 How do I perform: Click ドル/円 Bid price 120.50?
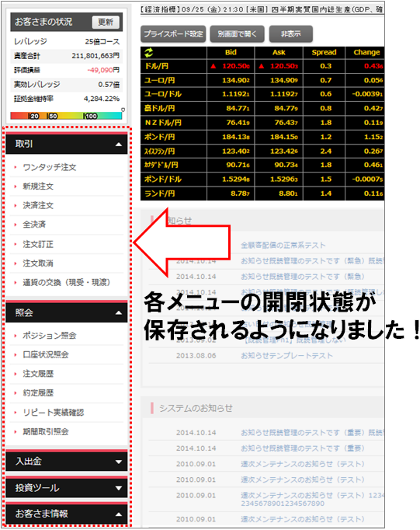236,66
